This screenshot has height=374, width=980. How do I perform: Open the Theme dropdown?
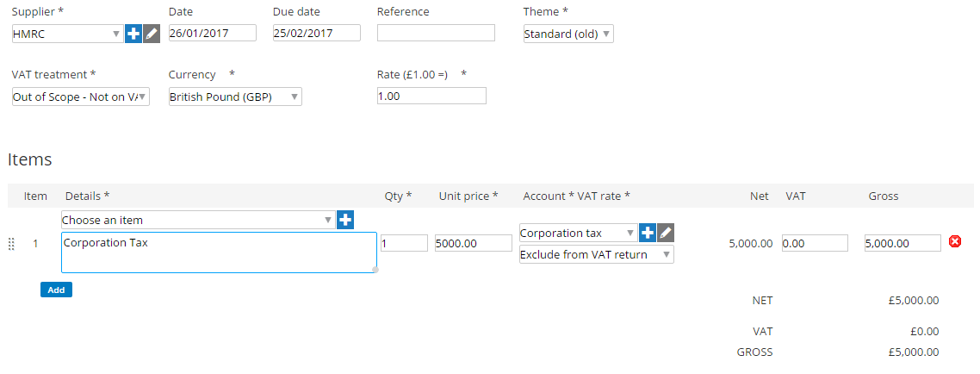pos(568,34)
